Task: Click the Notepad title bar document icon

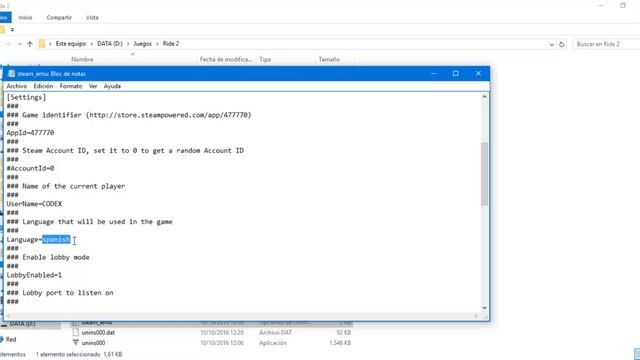Action: click(11, 73)
